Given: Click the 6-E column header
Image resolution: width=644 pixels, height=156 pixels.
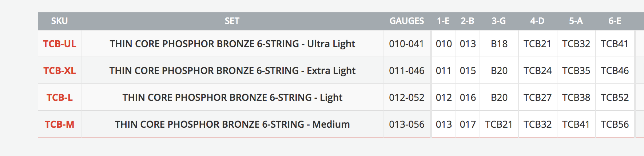Looking at the screenshot, I should 615,21.
